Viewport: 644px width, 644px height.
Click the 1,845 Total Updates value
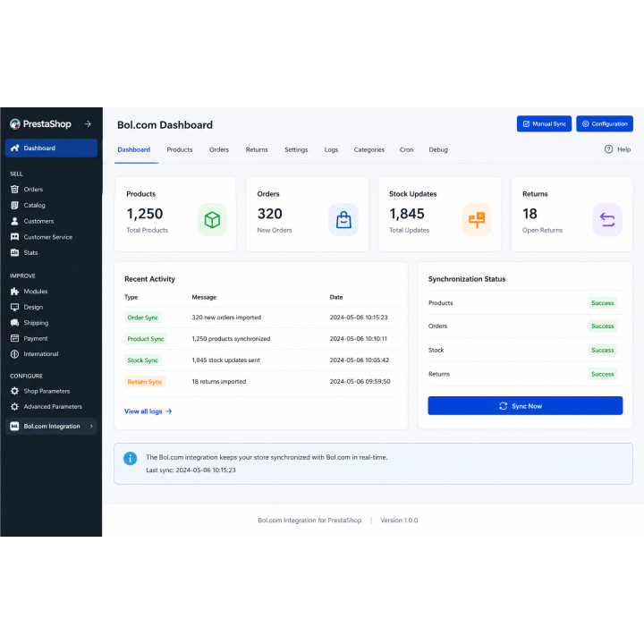(407, 214)
